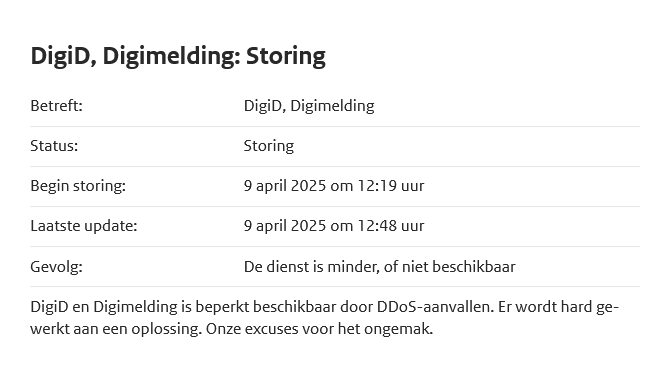Click the 'Laatste update:' label
The height and width of the screenshot is (380, 670).
[84, 226]
